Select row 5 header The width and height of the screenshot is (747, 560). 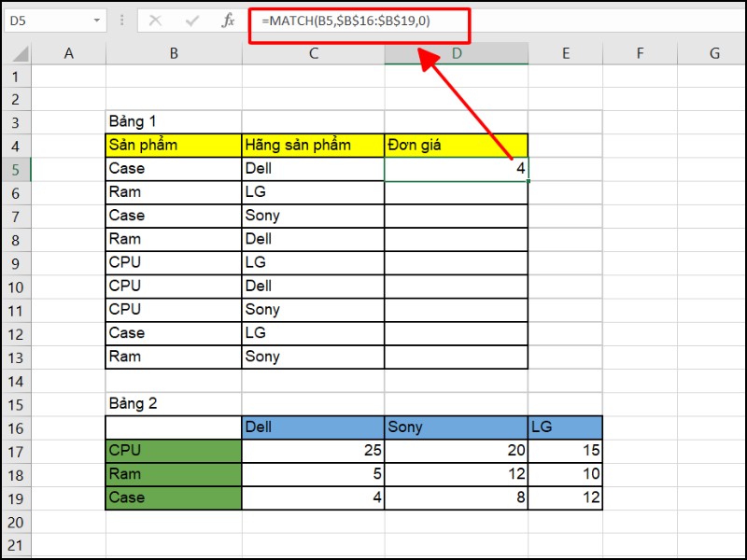pyautogui.click(x=16, y=169)
